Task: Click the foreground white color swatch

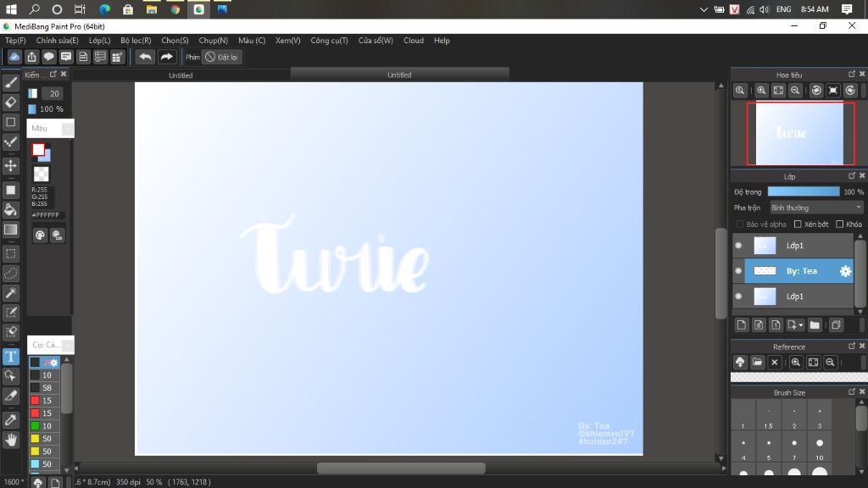Action: (x=38, y=149)
